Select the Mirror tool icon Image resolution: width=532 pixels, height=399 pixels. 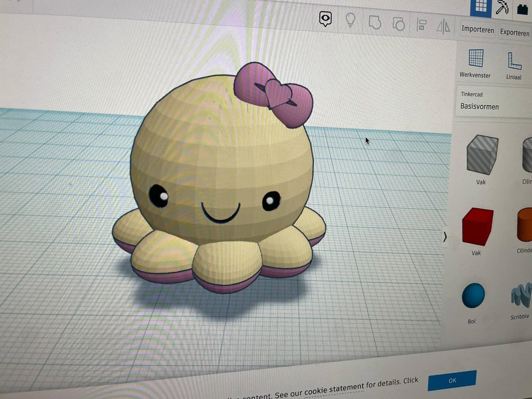point(443,27)
